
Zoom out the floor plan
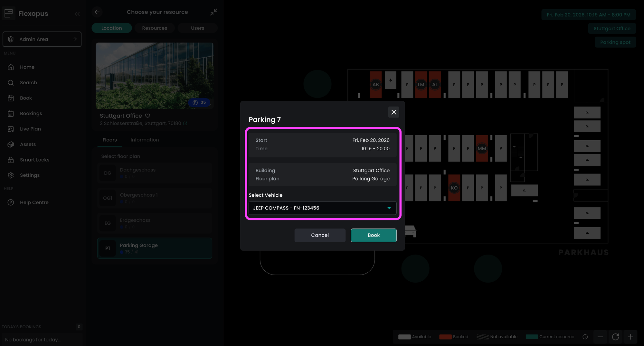(600, 337)
